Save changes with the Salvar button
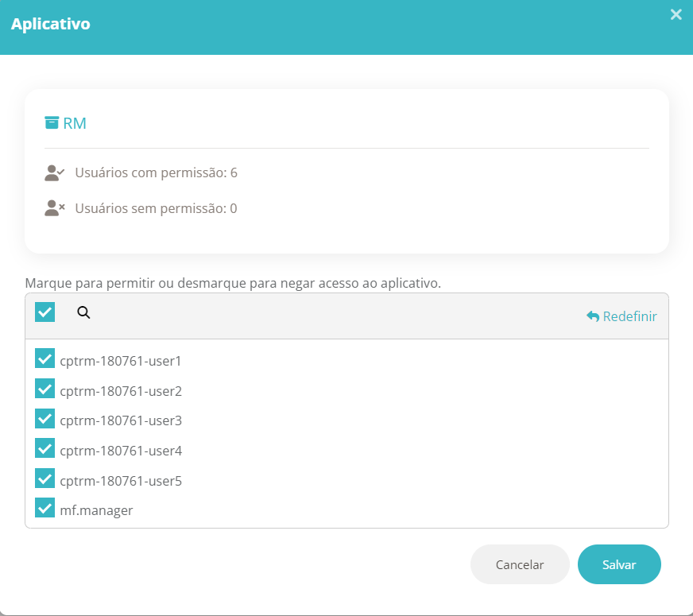This screenshot has width=693, height=616. 619,564
